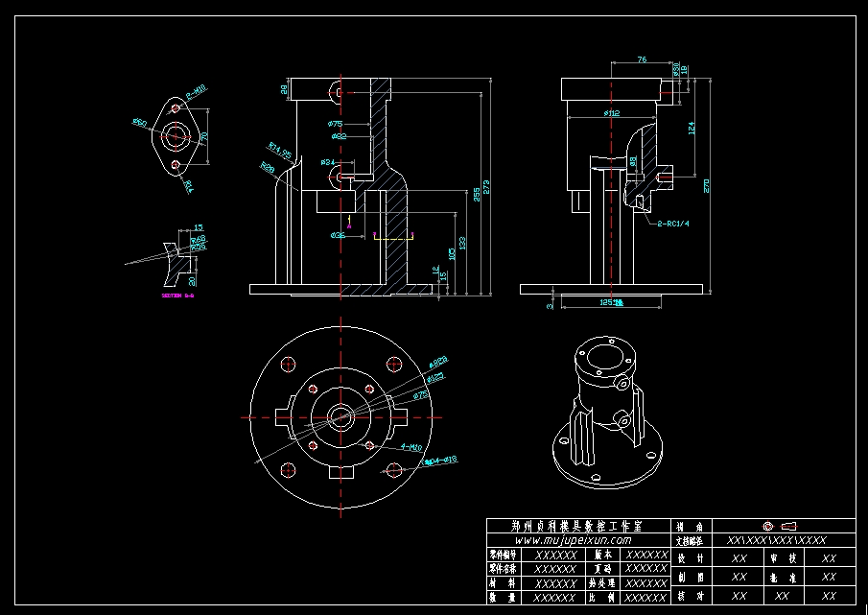Click the 76 width dimension at top
The height and width of the screenshot is (615, 868).
click(643, 60)
